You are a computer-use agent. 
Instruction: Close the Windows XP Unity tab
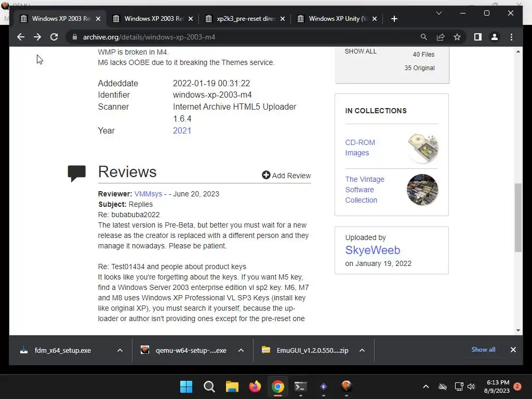click(375, 19)
